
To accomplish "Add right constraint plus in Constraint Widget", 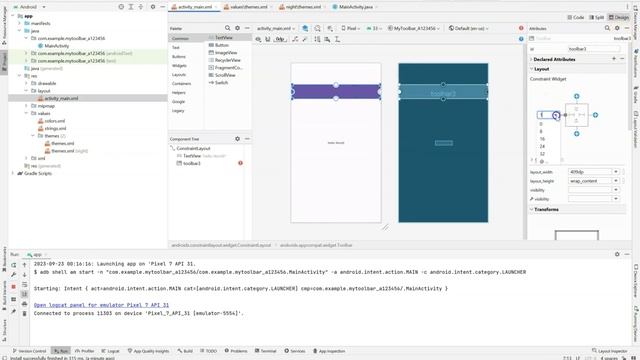I will click(595, 115).
